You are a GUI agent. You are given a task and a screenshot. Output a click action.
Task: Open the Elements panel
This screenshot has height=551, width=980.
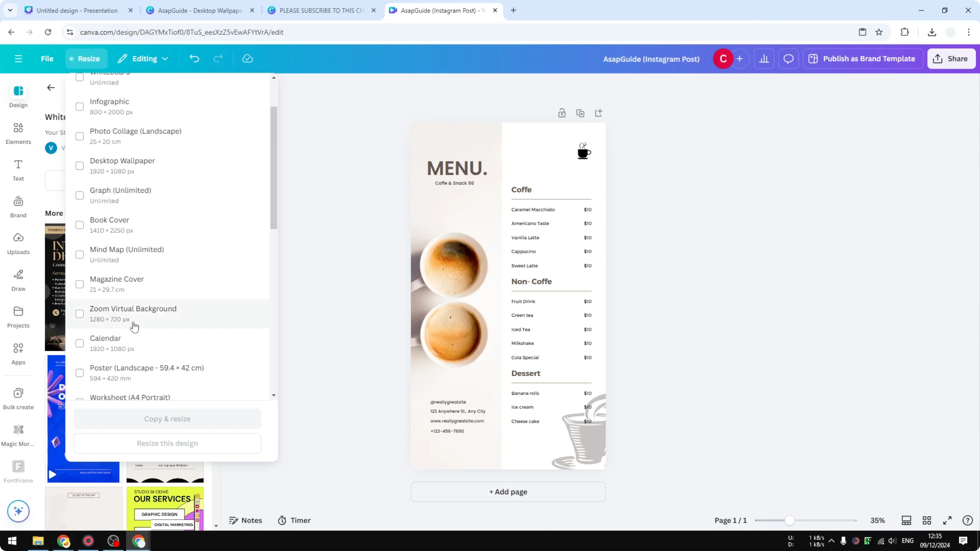pyautogui.click(x=18, y=133)
